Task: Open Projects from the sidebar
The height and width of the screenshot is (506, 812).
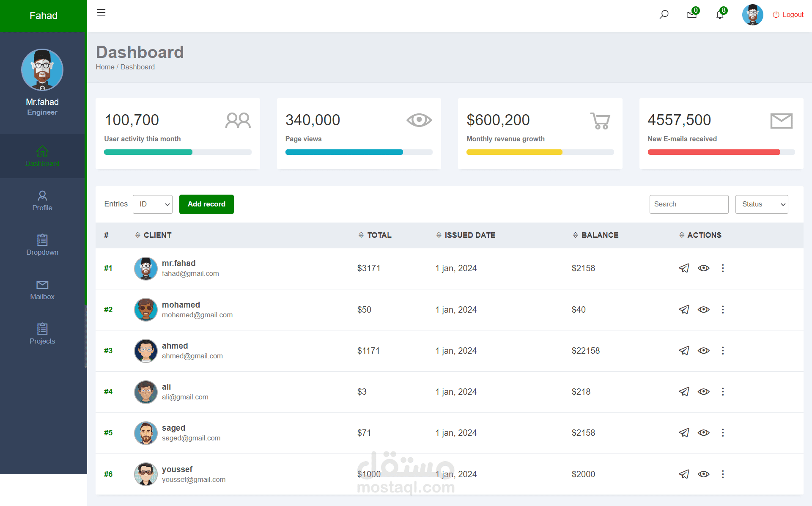Action: 42,334
